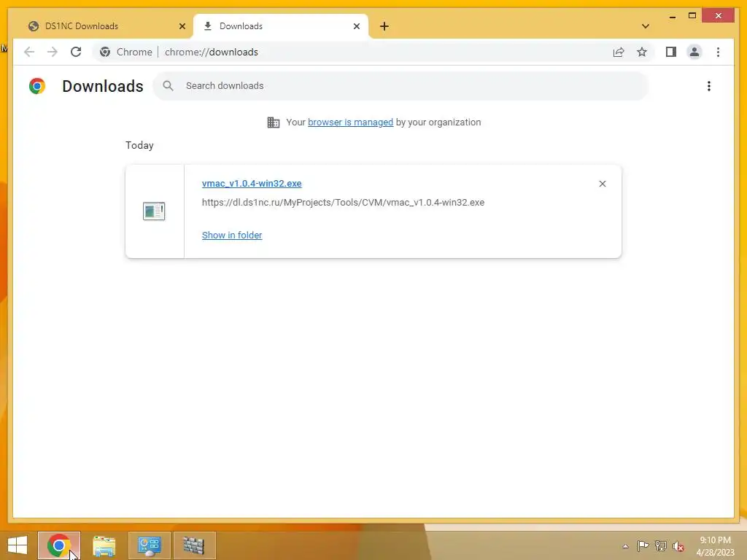The width and height of the screenshot is (747, 560).
Task: Open the Windows Start button
Action: click(18, 545)
